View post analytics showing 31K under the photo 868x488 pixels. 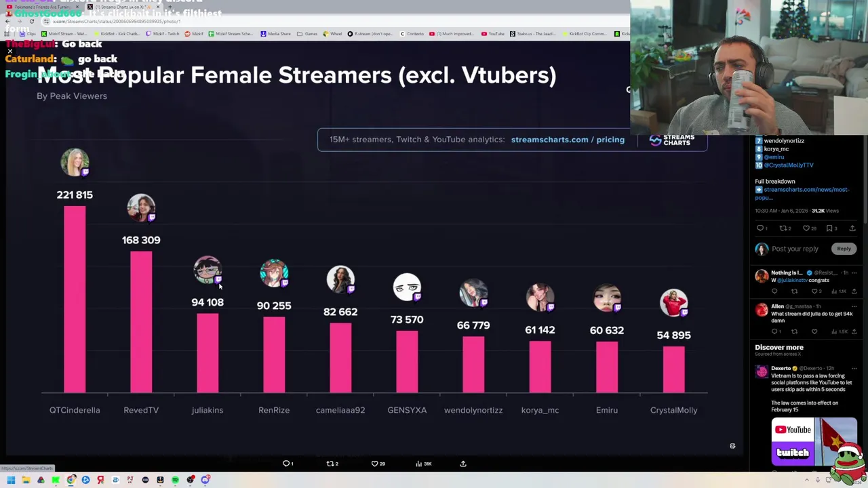[x=423, y=464]
